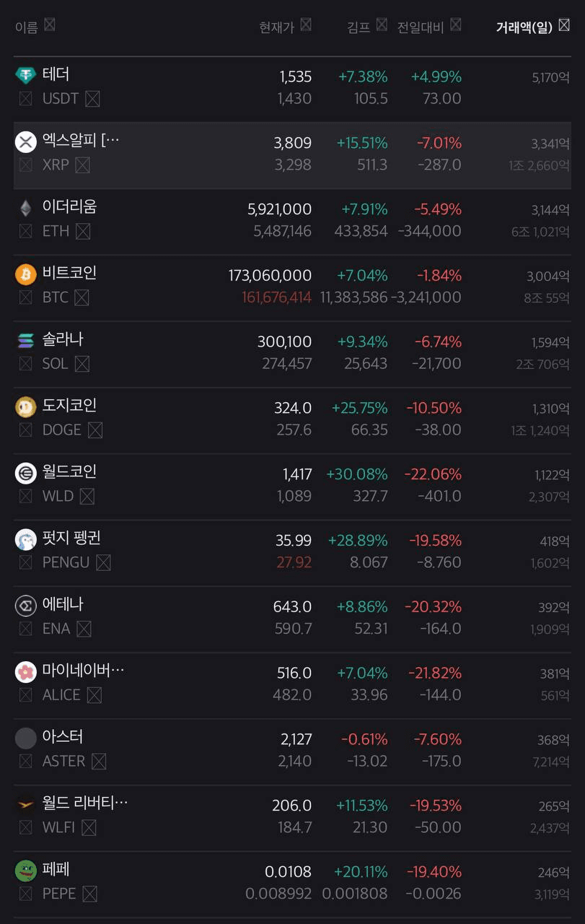Click the Worldcoin logo icon
Viewport: 585px width, 924px height.
pos(26,474)
